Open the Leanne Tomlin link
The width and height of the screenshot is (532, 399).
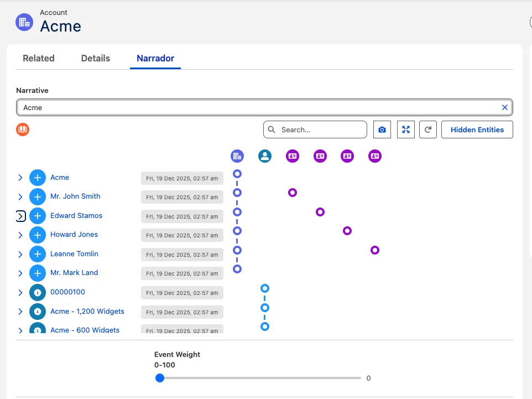pyautogui.click(x=74, y=253)
